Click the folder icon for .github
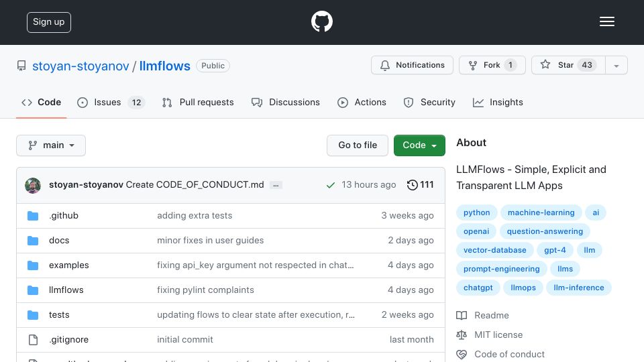Screen dimensions: 644x362 33,216
